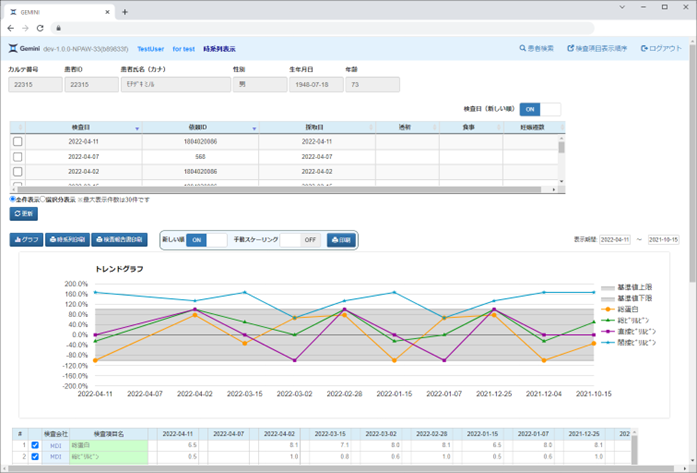Toggle the 検査日(新しい順) ON switch

pos(540,109)
